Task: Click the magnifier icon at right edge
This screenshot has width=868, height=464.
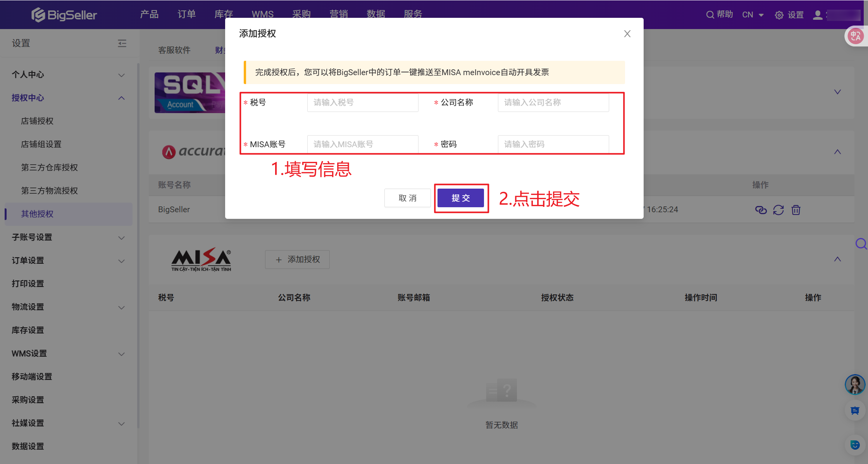Action: 861,244
